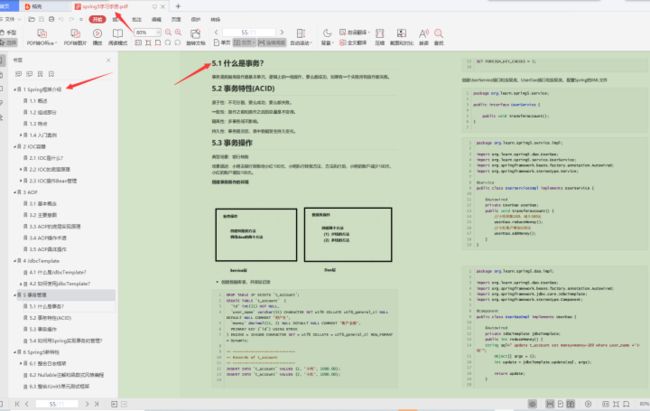Open 划词翻译 dropdown
Screen dimensions: 650x411
tap(354, 32)
